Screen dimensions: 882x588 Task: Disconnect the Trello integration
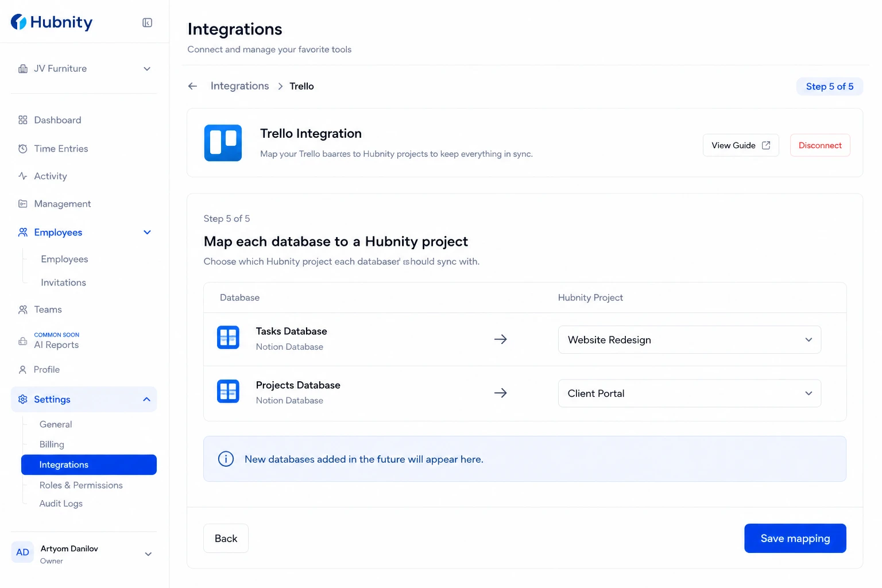click(820, 145)
